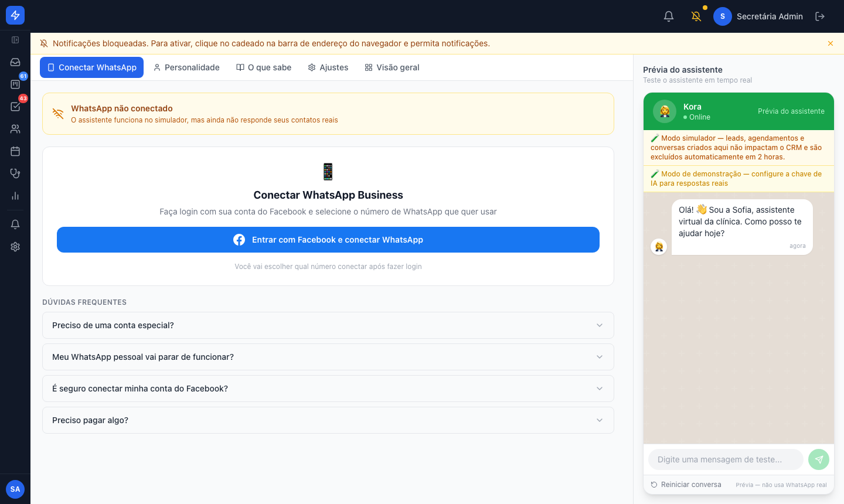The height and width of the screenshot is (504, 844).
Task: Click the top bar bell icon
Action: 669,16
